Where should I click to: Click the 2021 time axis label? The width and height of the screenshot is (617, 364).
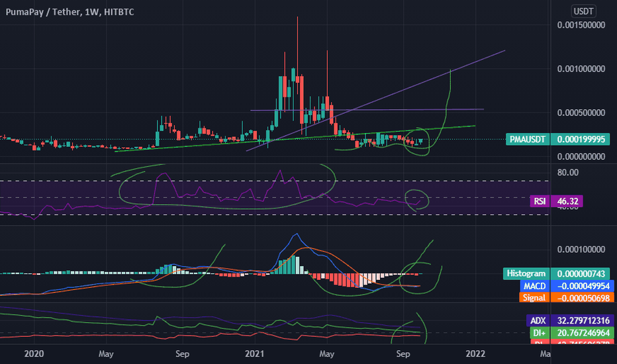pyautogui.click(x=254, y=354)
